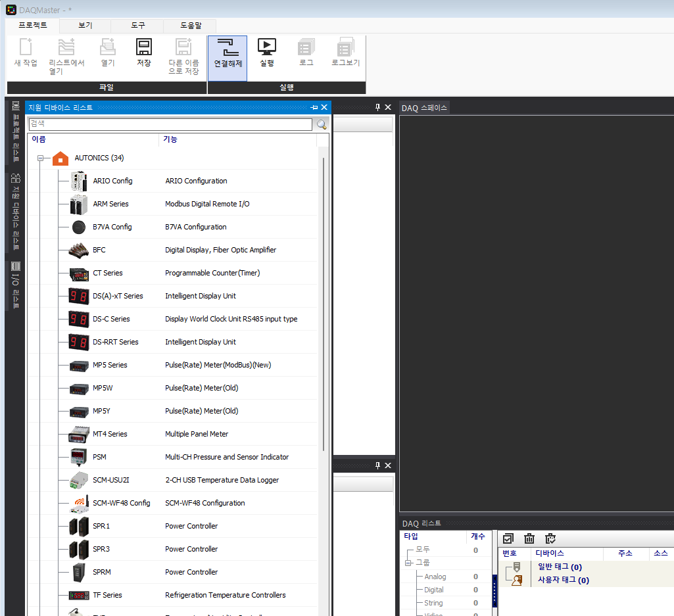Open the 도움말 ribbon tab
Screen dimensions: 674x616
pos(191,26)
